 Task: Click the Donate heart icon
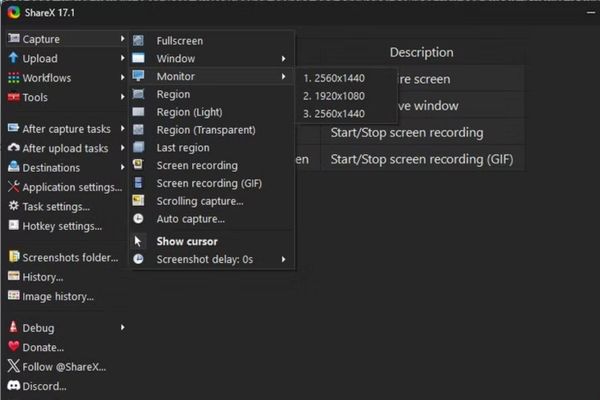point(14,347)
